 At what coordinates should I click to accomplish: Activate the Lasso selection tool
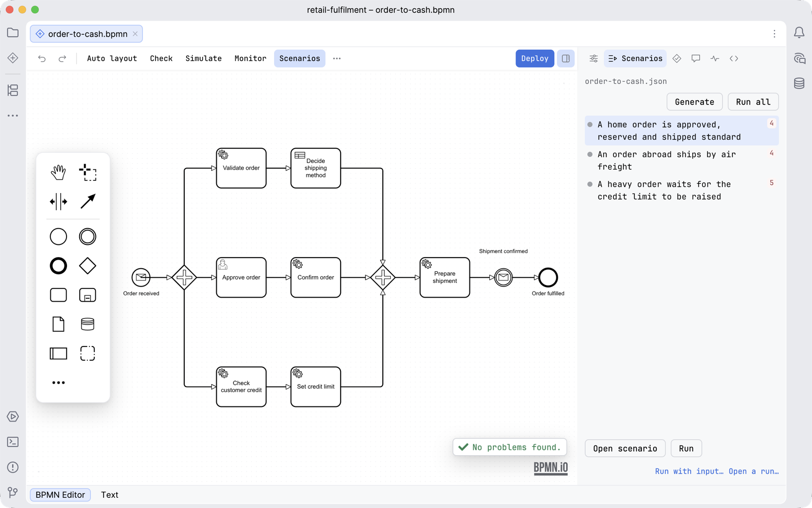88,172
